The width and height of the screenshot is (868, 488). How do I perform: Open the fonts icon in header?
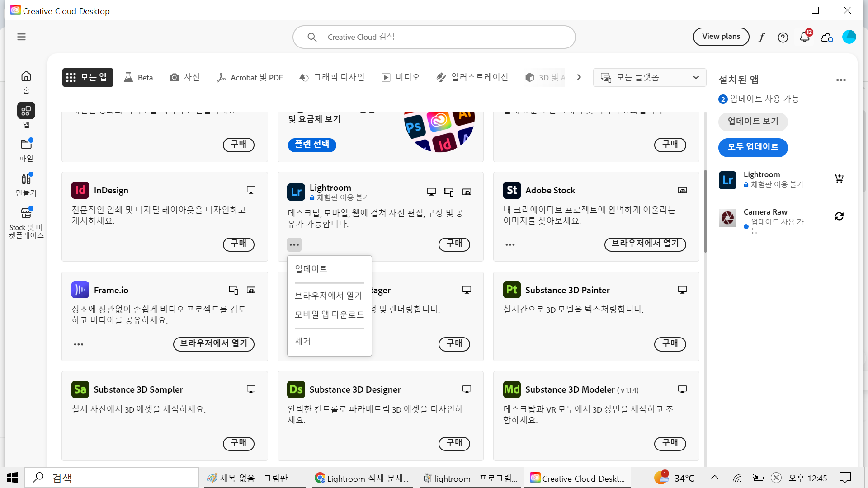762,37
